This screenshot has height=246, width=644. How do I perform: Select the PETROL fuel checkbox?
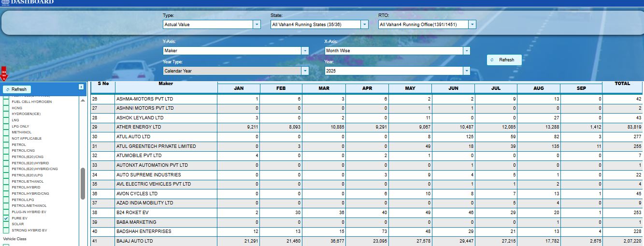coord(6,145)
